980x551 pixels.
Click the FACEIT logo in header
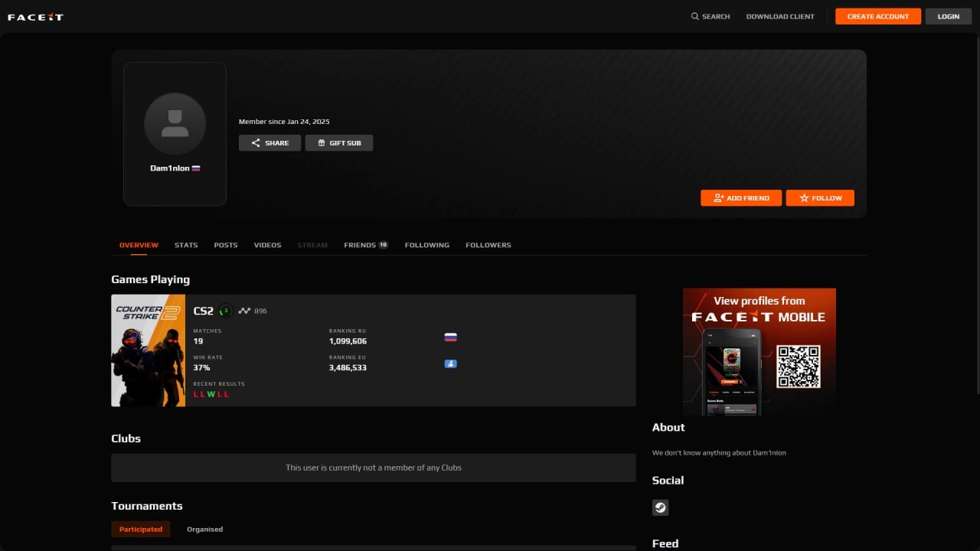click(35, 17)
